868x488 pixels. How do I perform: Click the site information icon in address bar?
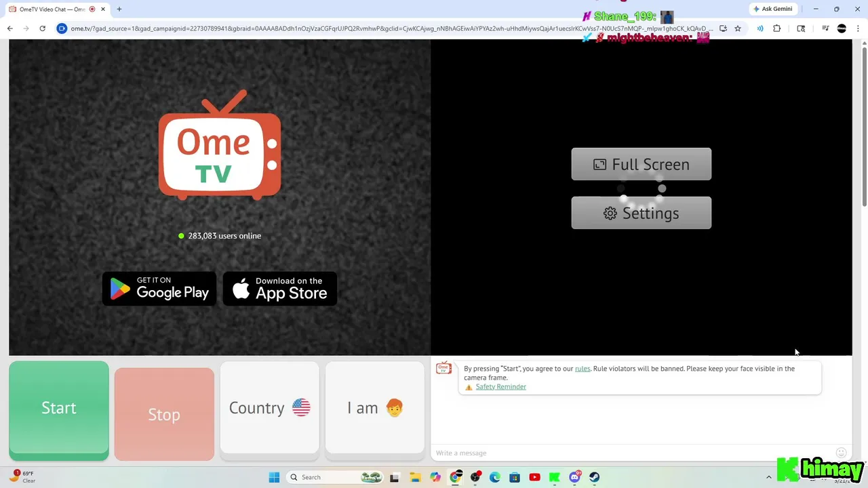pos(62,28)
